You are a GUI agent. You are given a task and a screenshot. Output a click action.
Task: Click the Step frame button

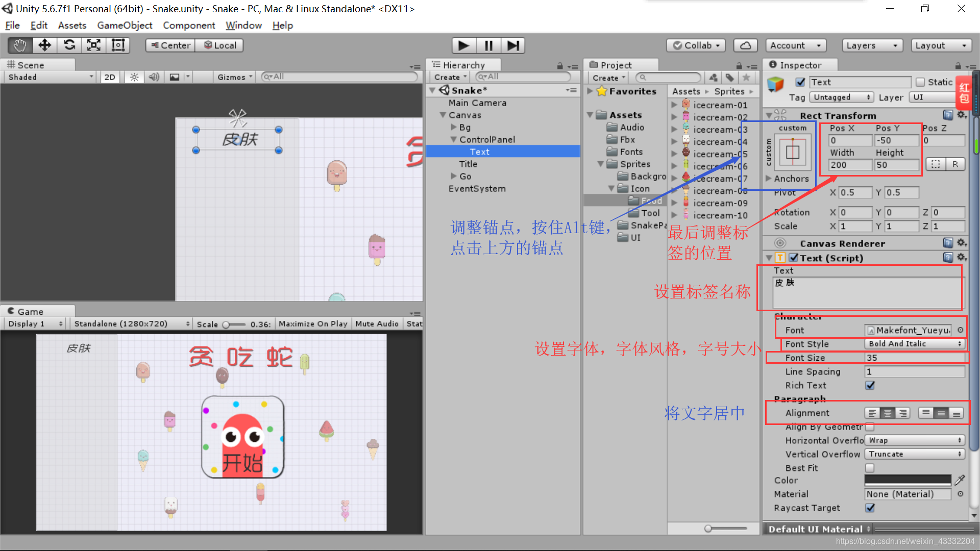[x=513, y=45]
